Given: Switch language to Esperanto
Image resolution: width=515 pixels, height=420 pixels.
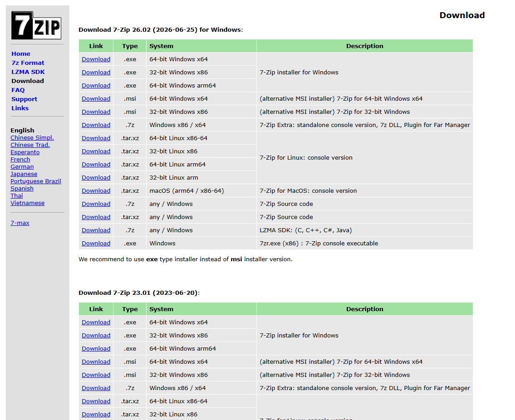Looking at the screenshot, I should (x=25, y=152).
